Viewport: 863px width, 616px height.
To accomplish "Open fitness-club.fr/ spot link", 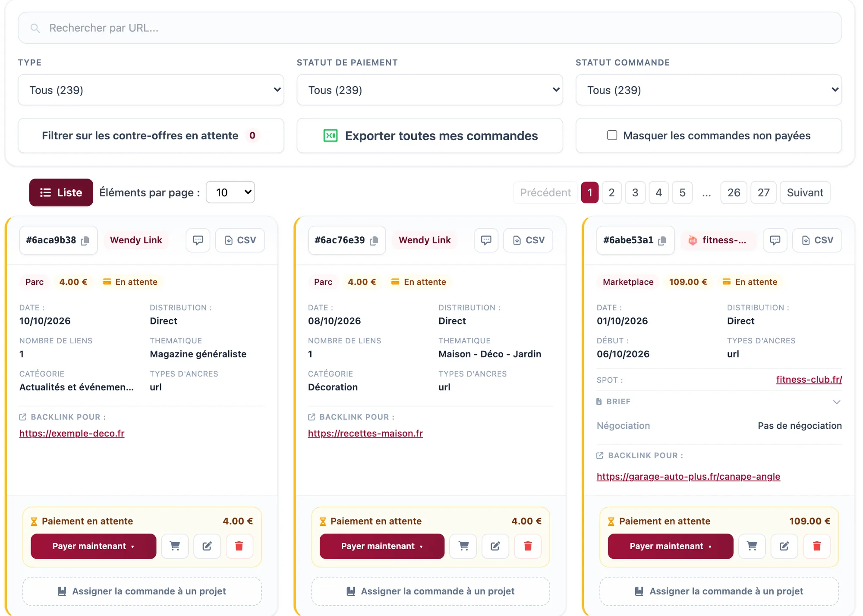I will point(809,380).
